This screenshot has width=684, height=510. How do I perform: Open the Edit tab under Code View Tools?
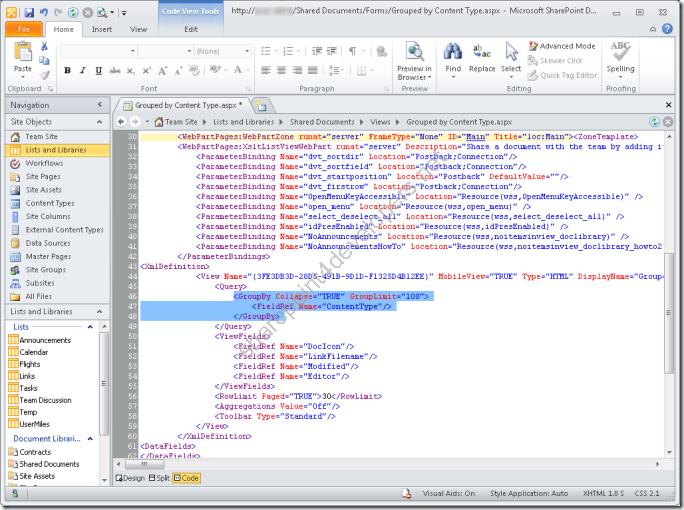[191, 29]
